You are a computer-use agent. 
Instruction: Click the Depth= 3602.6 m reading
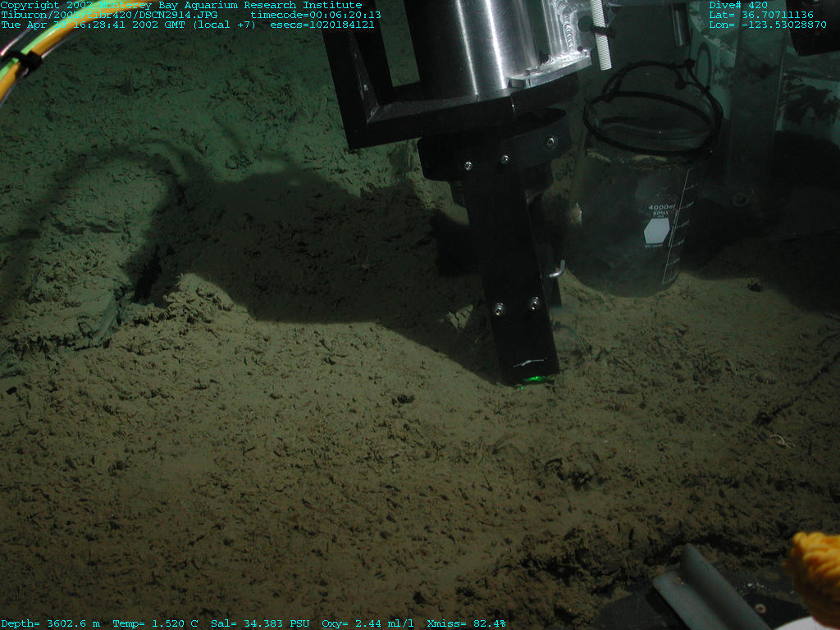50,623
